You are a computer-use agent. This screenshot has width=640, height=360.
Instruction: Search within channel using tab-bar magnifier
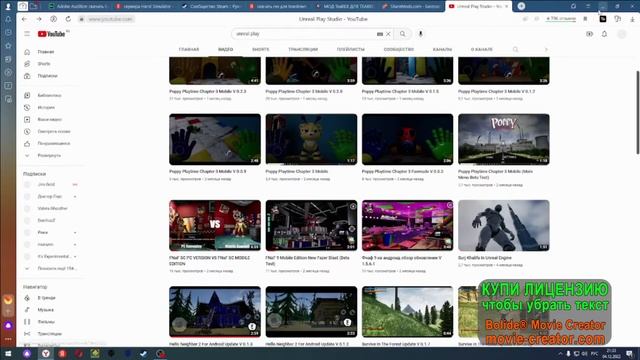tap(516, 49)
